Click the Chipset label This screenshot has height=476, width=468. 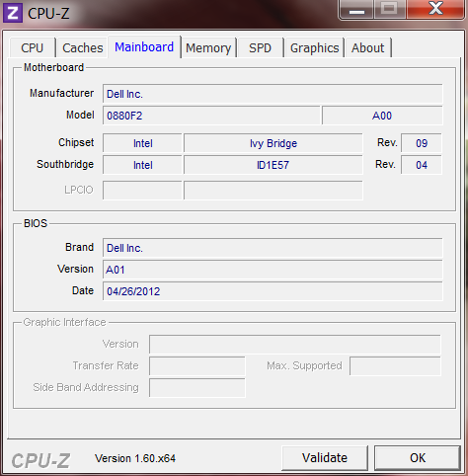point(76,142)
